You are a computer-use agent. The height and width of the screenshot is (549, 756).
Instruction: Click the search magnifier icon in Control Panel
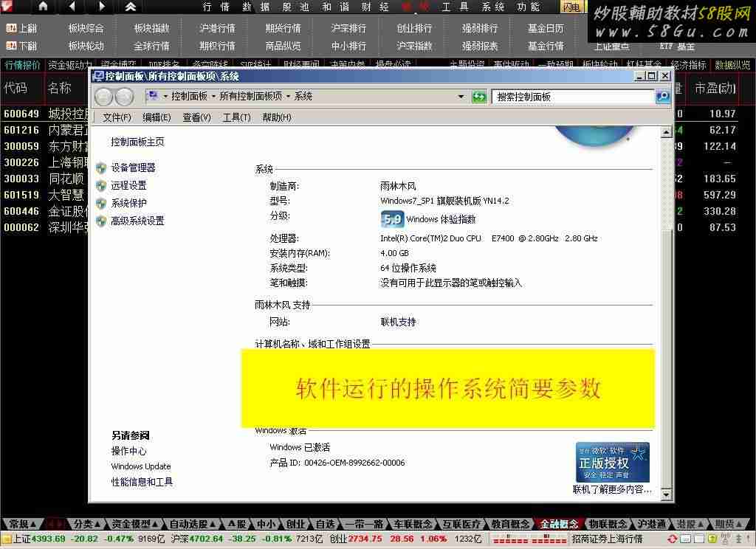click(663, 97)
